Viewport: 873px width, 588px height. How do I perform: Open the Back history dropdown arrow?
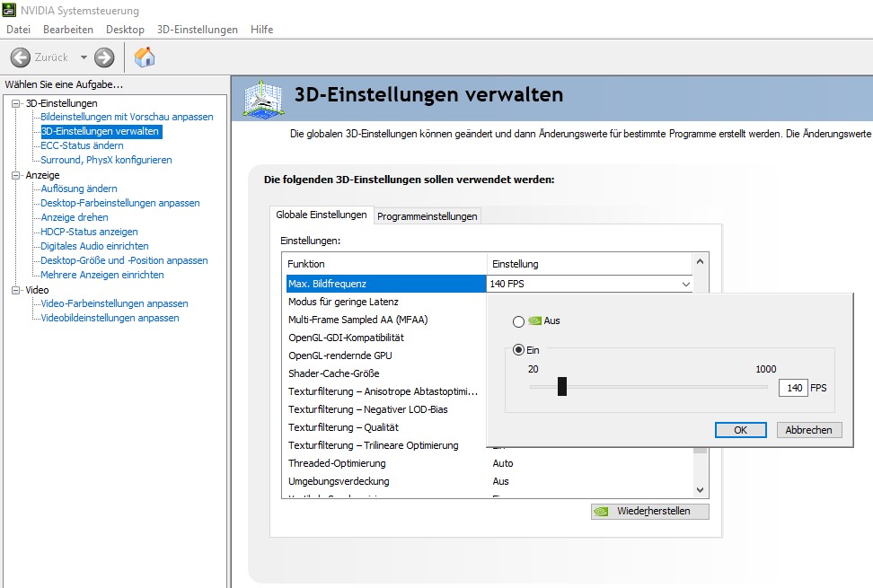tap(84, 57)
